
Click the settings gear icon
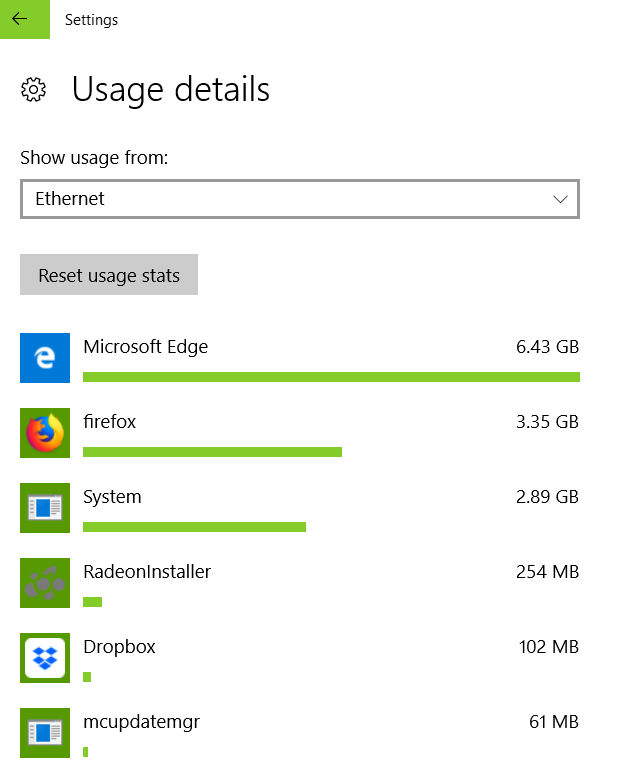point(34,90)
